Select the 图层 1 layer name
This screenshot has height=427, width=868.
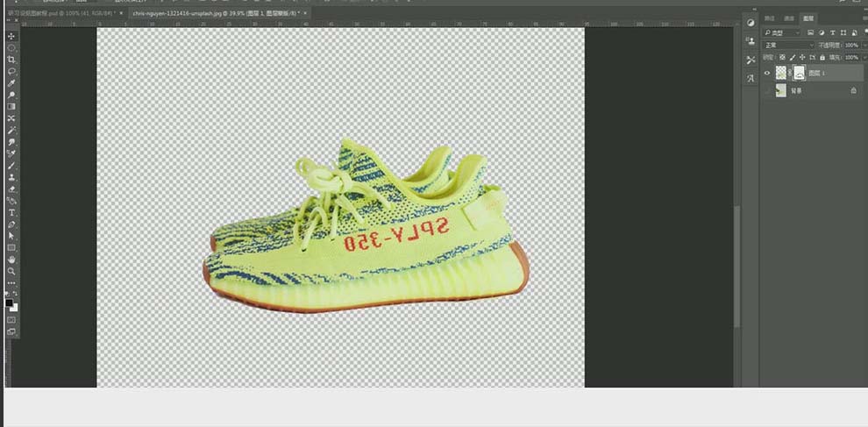tap(816, 73)
